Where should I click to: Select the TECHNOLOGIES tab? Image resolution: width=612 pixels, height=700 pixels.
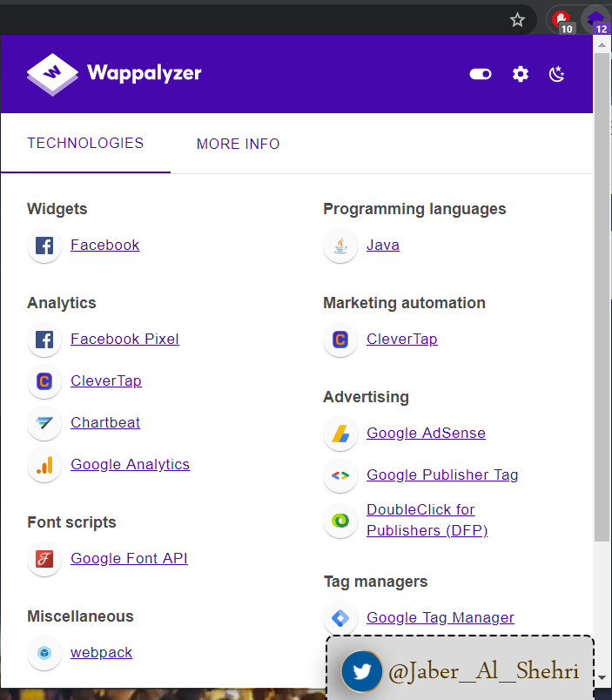85,144
